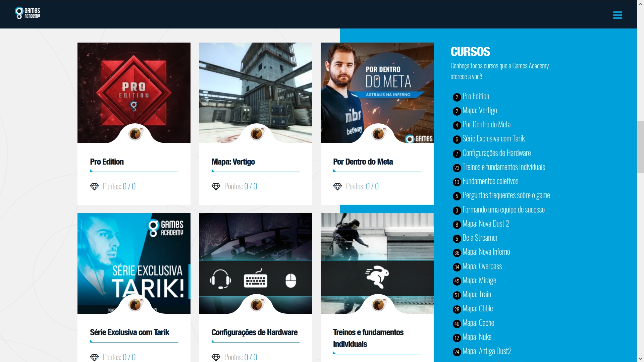Open Mapa: Cbble course link

pyautogui.click(x=478, y=309)
